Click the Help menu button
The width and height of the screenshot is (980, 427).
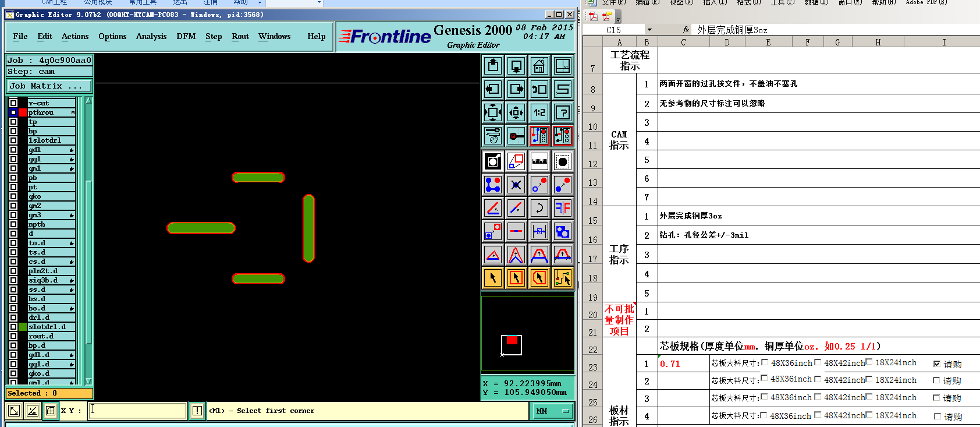tap(317, 36)
